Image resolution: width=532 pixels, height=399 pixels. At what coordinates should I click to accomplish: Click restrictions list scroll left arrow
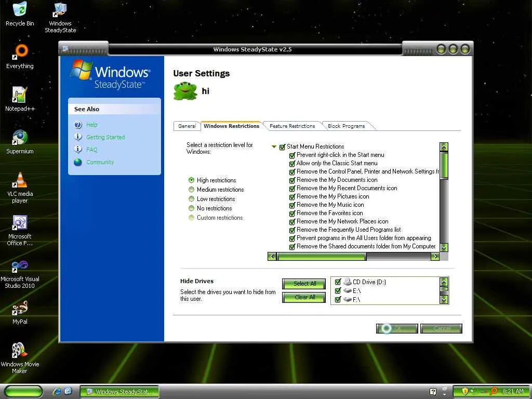pos(272,257)
